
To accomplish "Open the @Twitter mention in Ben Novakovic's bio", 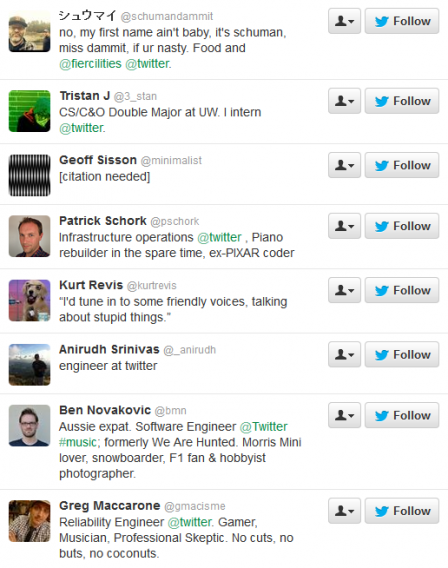I will click(x=264, y=427).
